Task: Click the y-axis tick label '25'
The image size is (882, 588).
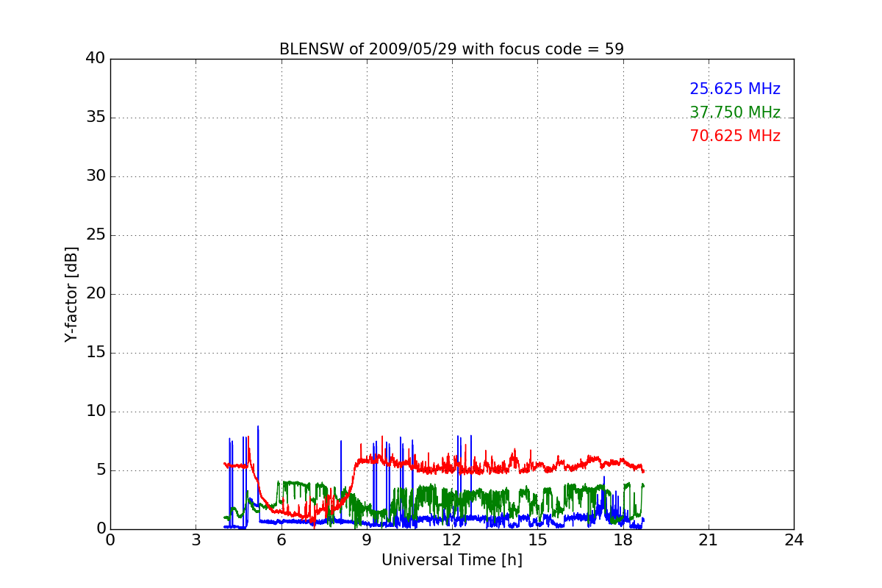Action: [96, 235]
